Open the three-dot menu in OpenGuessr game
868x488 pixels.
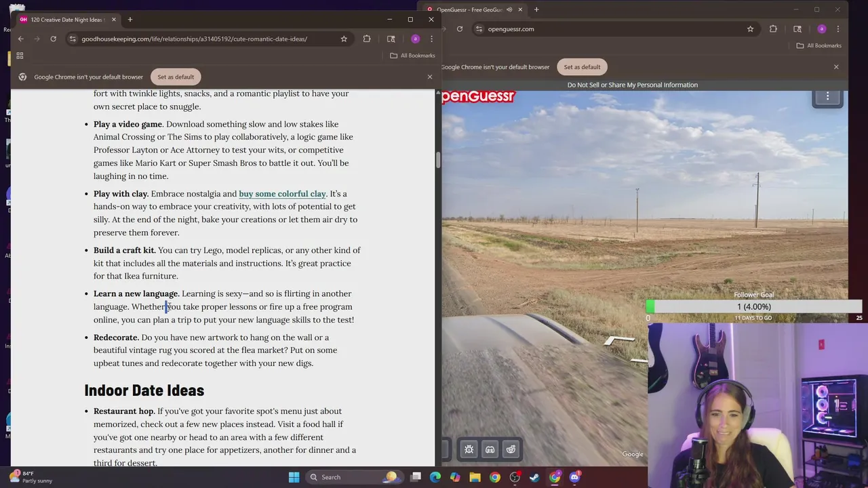(x=827, y=97)
